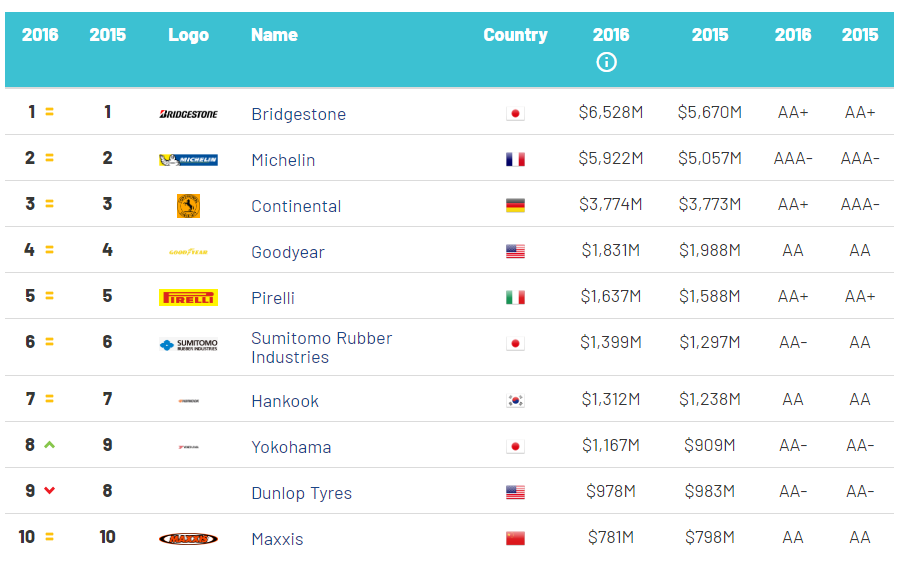904x570 pixels.
Task: Click the info icon under 2016 header
Action: click(606, 62)
